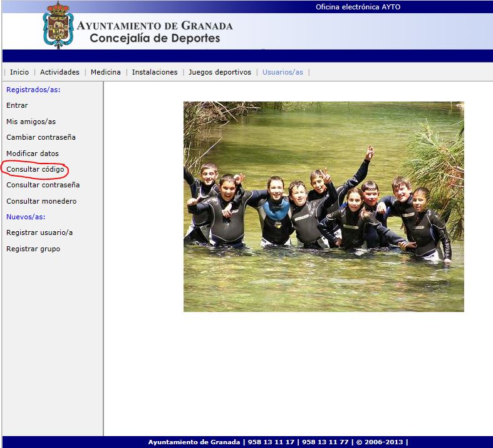This screenshot has height=448, width=493.
Task: Click the circled Consultar código link
Action: (35, 169)
